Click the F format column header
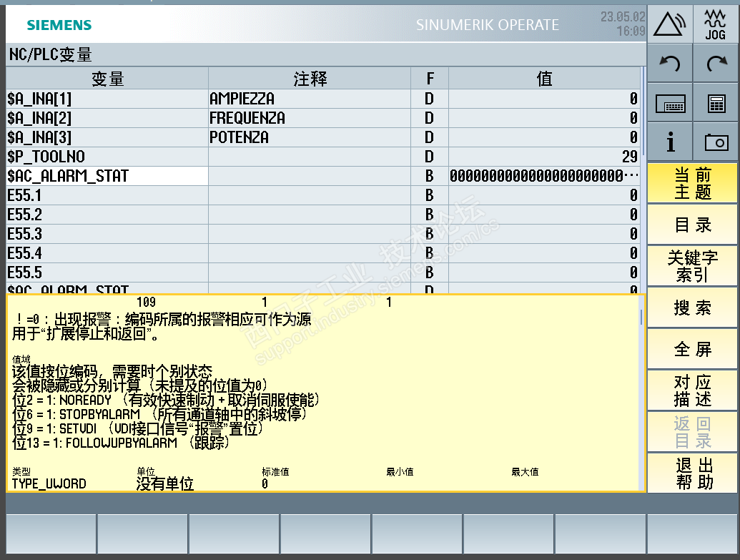Screen dimensions: 740x560 (x=430, y=79)
